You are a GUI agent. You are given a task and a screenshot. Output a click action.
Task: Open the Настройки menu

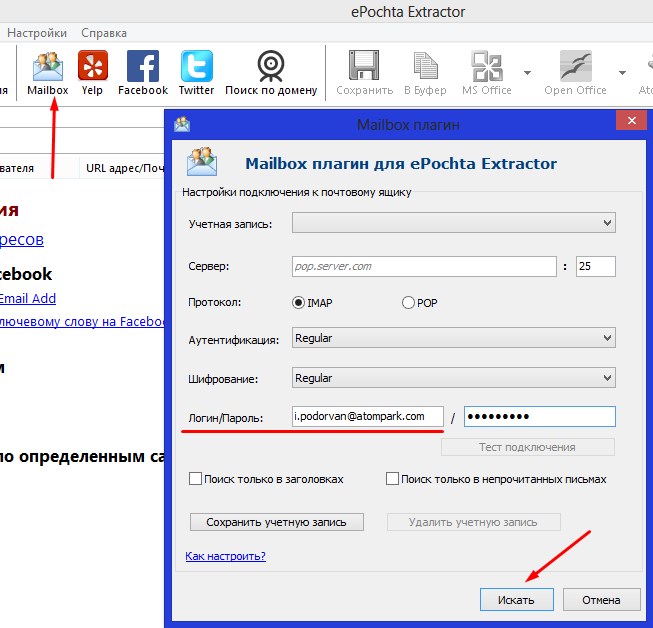(x=37, y=33)
